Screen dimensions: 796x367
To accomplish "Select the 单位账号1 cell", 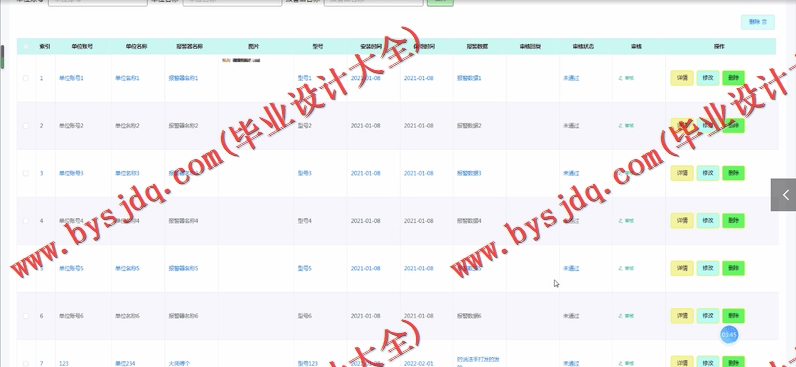I will pos(71,78).
